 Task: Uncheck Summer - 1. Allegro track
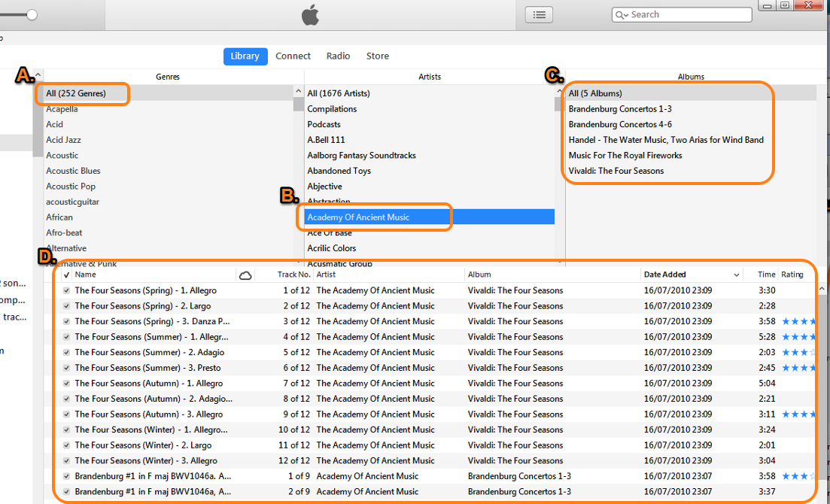66,337
